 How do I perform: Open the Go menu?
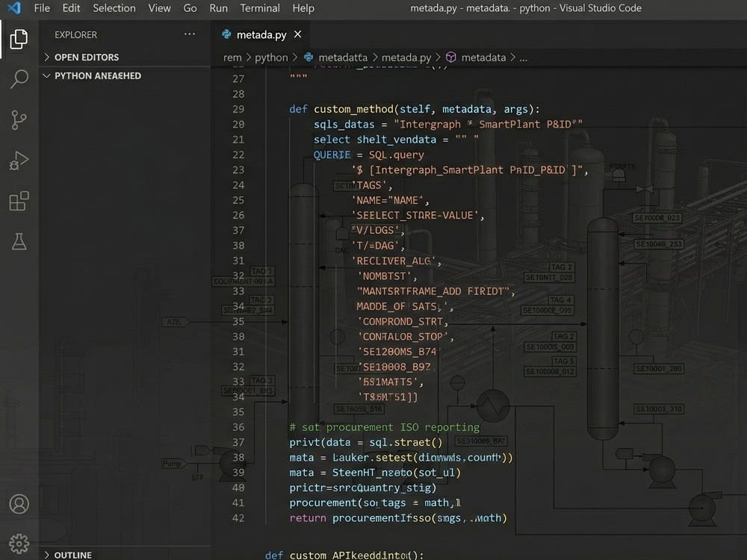pos(190,8)
